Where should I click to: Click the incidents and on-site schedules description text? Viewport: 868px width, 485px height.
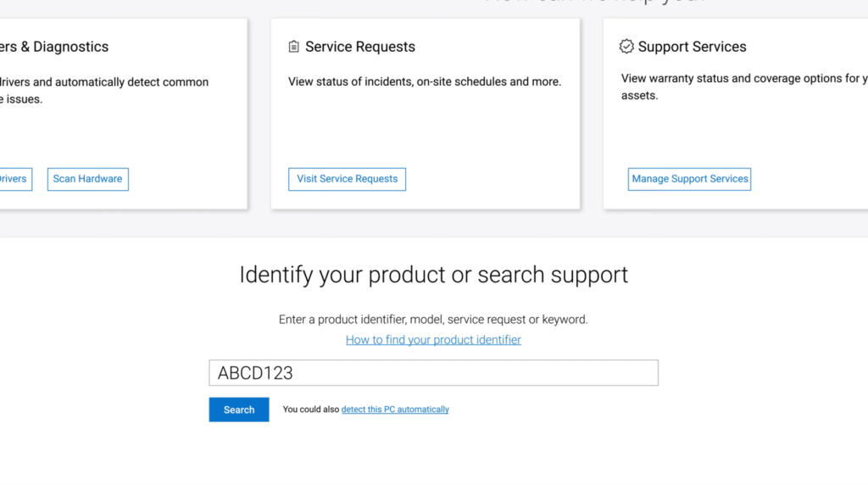[425, 82]
